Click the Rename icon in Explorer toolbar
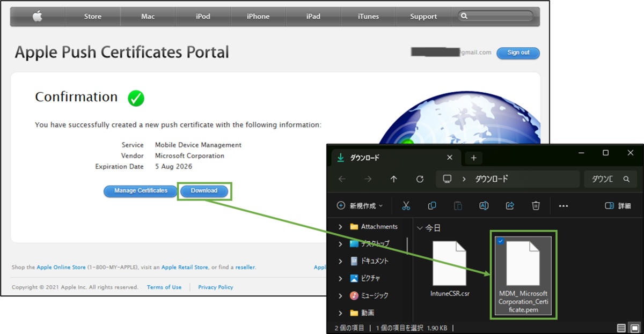This screenshot has height=334, width=644. click(x=484, y=206)
